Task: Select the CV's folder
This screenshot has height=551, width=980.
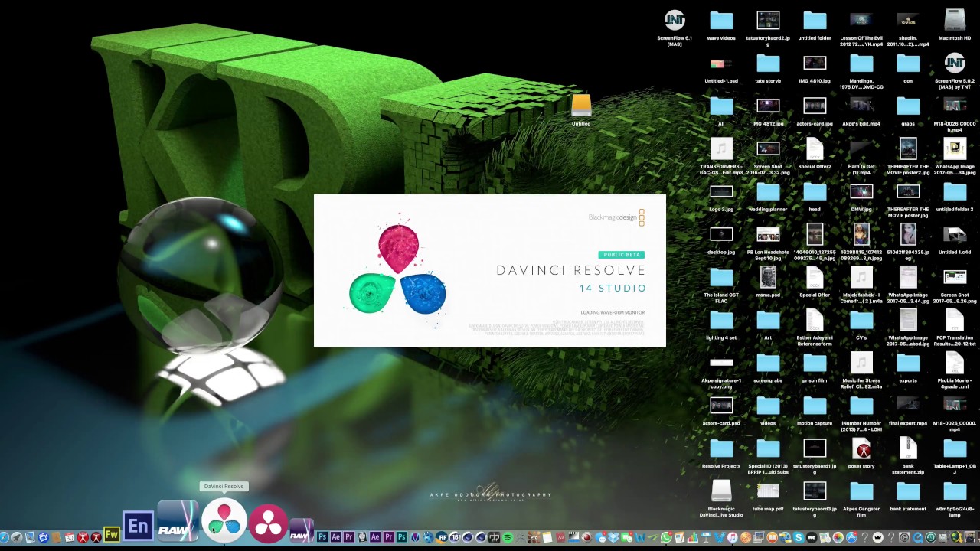Action: click(861, 325)
